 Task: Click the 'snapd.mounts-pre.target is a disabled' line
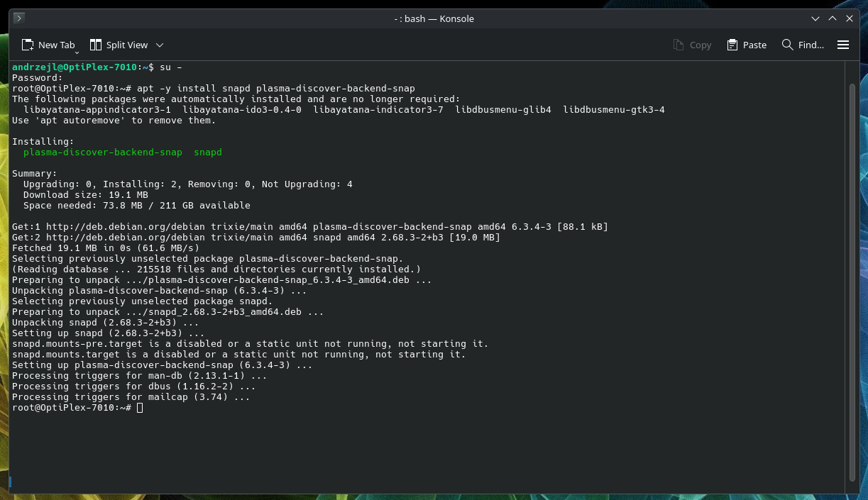[x=251, y=343]
